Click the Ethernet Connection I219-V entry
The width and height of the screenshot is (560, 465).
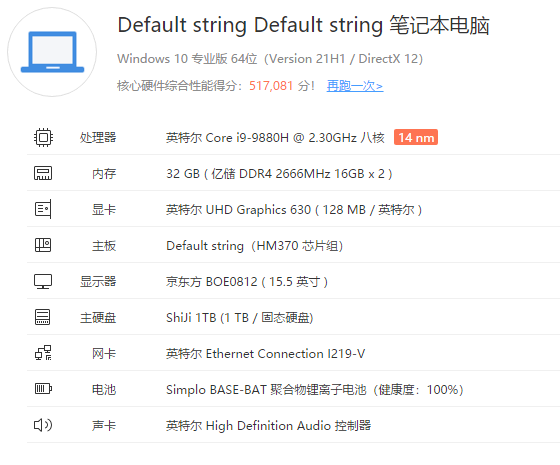[x=265, y=354]
